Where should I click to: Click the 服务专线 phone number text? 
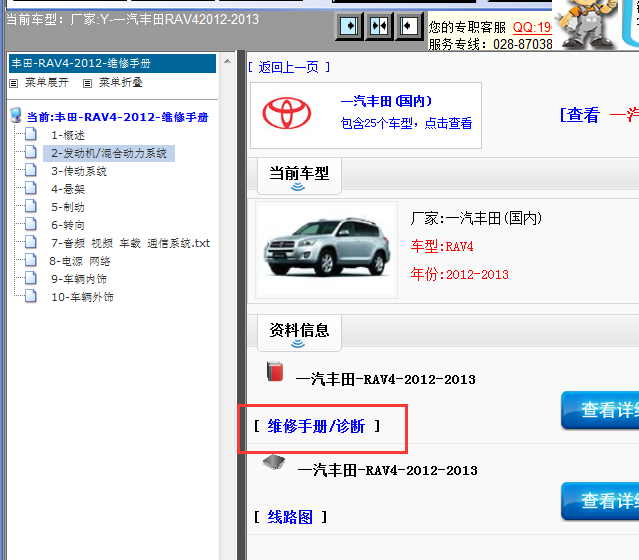pyautogui.click(x=490, y=44)
